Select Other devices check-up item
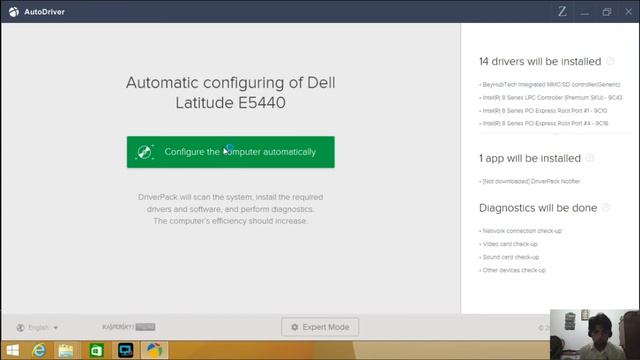The image size is (640, 360). [512, 270]
